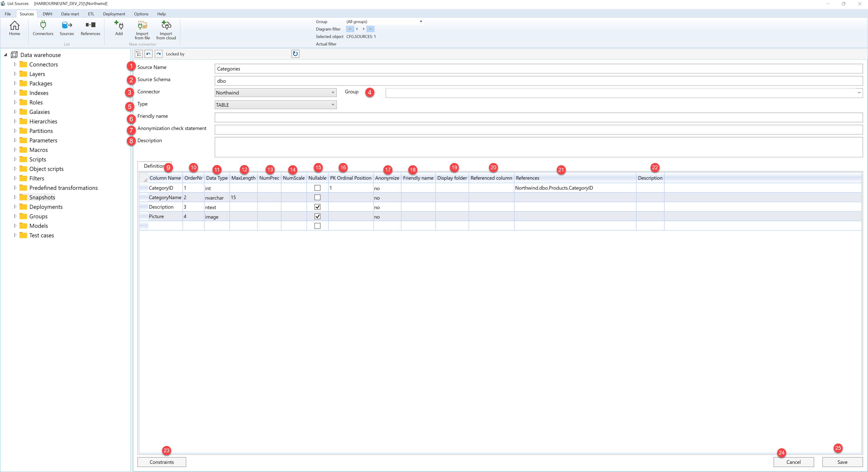Click the Anonymization check statement field
Screen dimensions: 868x472
pos(538,130)
